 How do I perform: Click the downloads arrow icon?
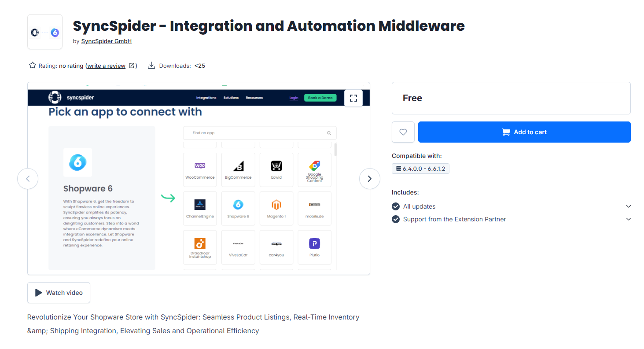point(151,66)
